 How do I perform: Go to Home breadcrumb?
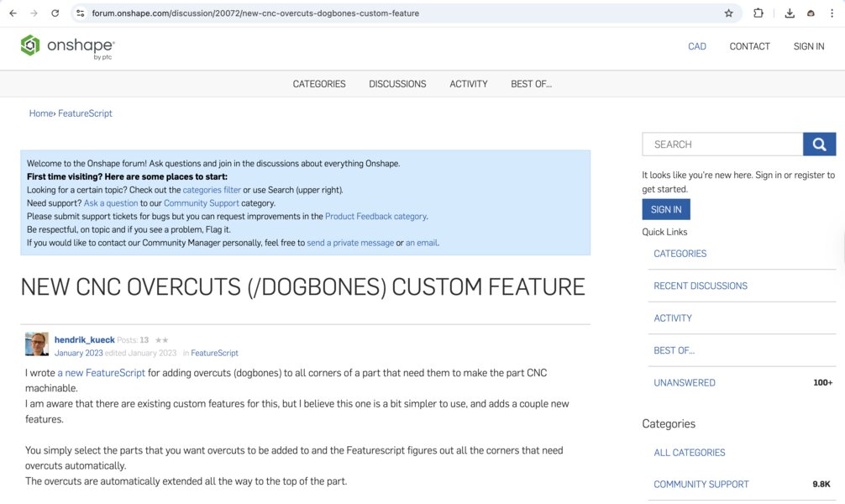[x=41, y=113]
